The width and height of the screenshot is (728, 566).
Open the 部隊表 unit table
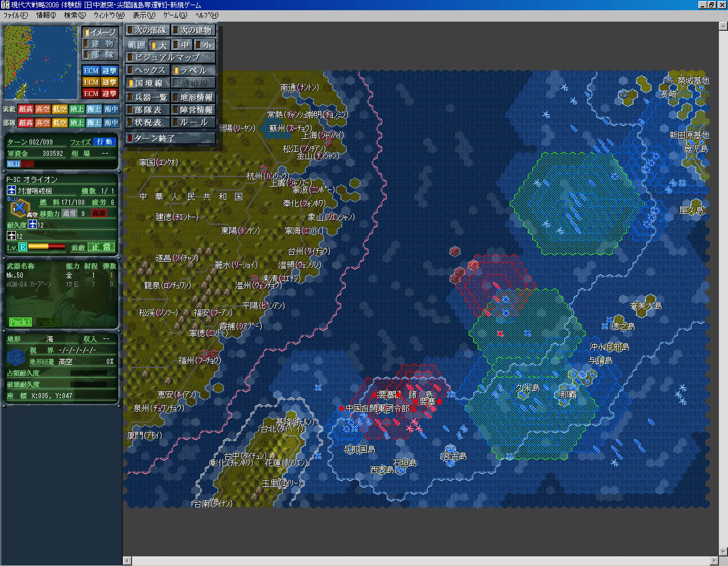pos(147,110)
